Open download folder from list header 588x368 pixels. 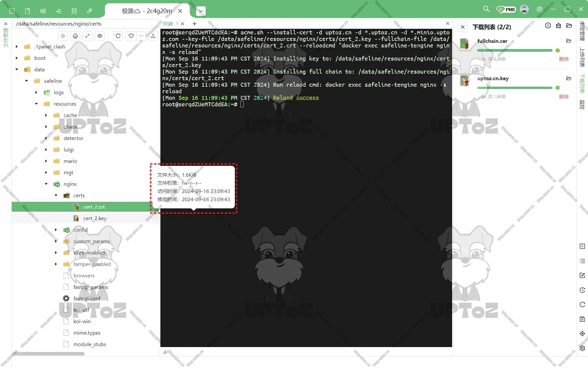coord(569,26)
